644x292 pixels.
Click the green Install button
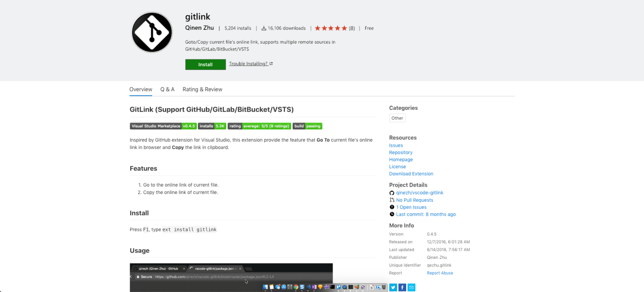tap(206, 64)
